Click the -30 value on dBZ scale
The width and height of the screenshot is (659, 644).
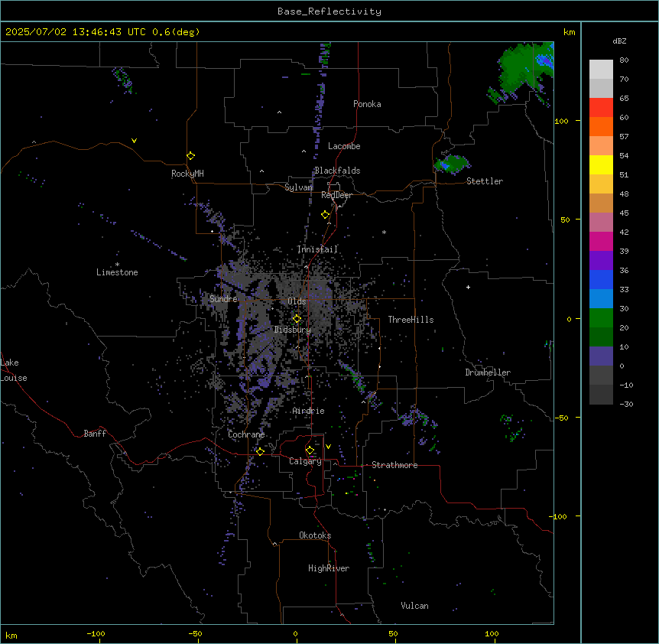point(626,404)
